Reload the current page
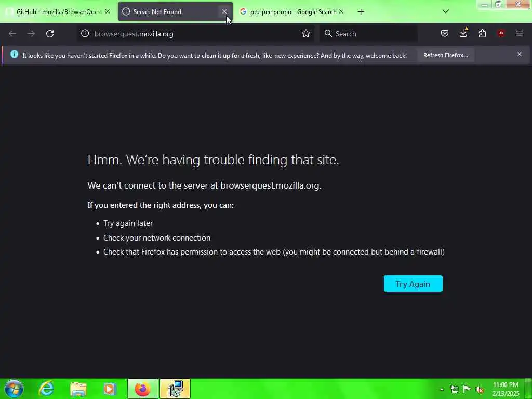 (x=50, y=34)
